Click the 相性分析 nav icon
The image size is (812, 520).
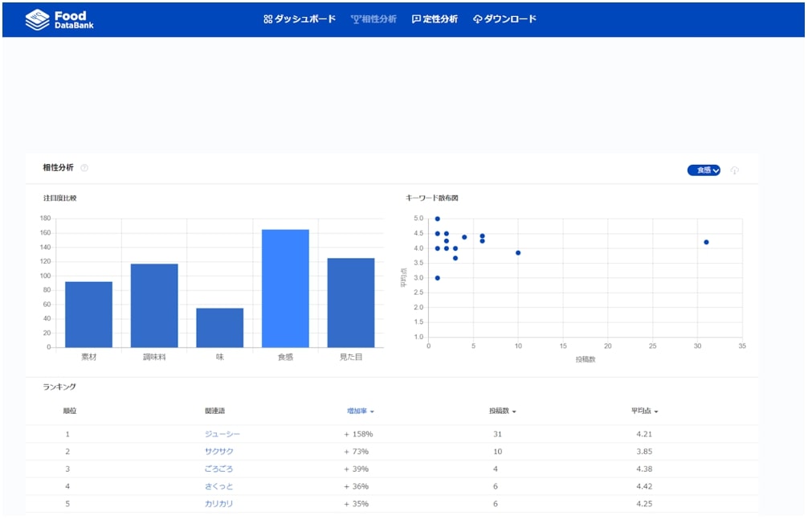click(x=356, y=19)
